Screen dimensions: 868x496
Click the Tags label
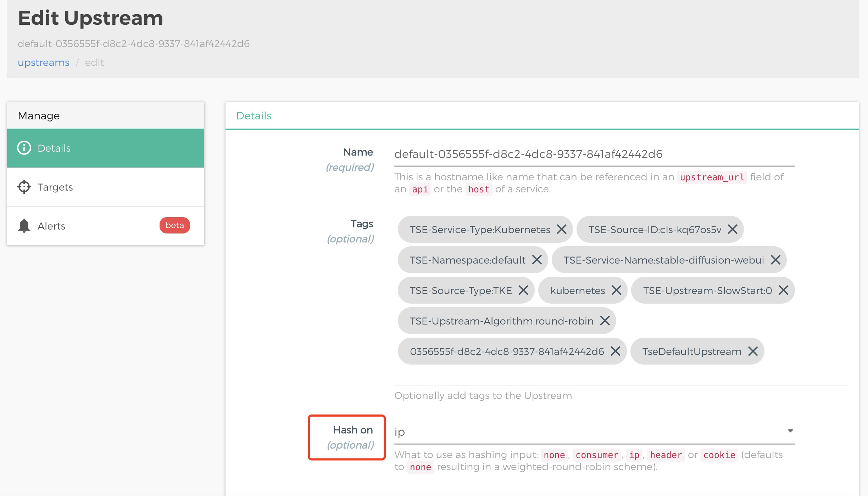point(362,224)
